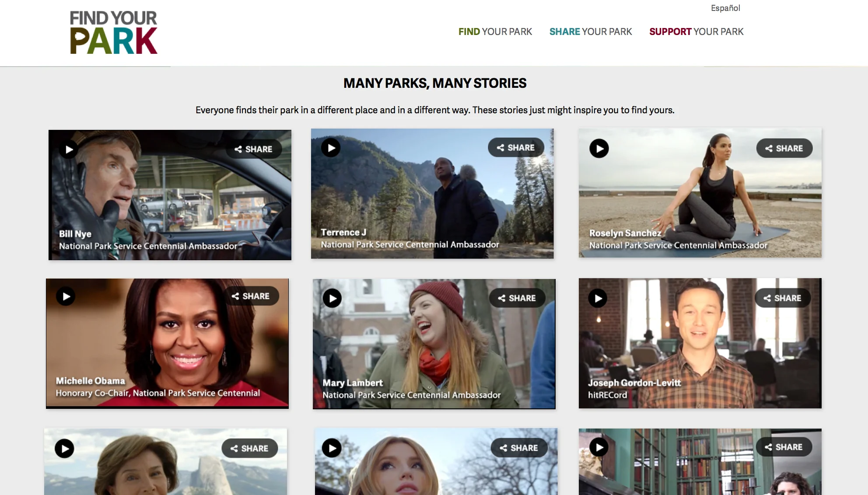Share the Michelle Obama story
Viewport: 868px width, 495px height.
(x=251, y=296)
